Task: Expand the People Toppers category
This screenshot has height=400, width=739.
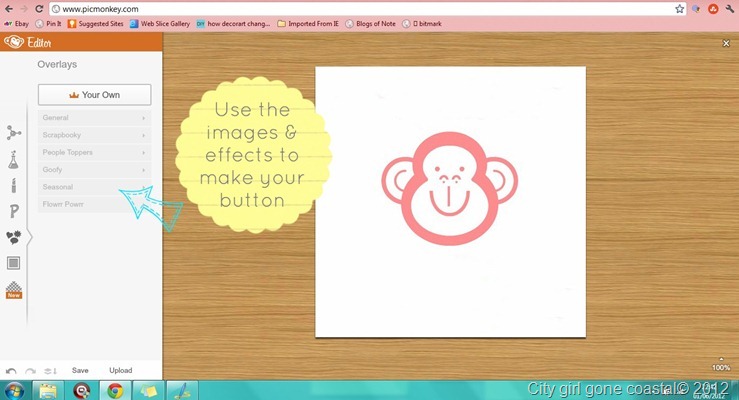Action: click(94, 153)
